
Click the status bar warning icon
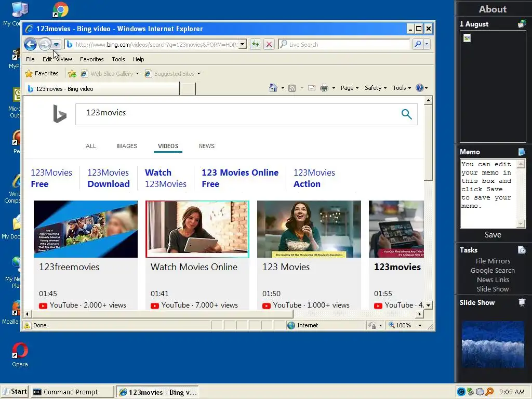[27, 325]
